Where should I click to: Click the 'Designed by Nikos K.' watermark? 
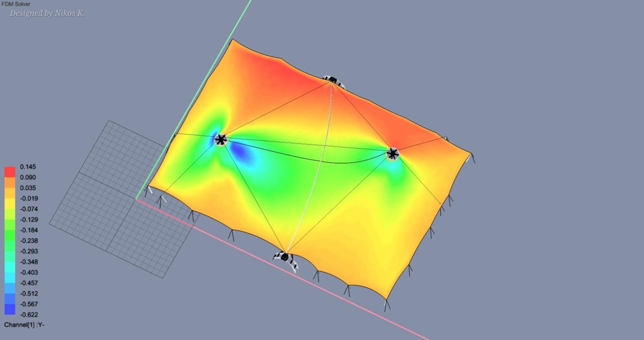[x=47, y=13]
